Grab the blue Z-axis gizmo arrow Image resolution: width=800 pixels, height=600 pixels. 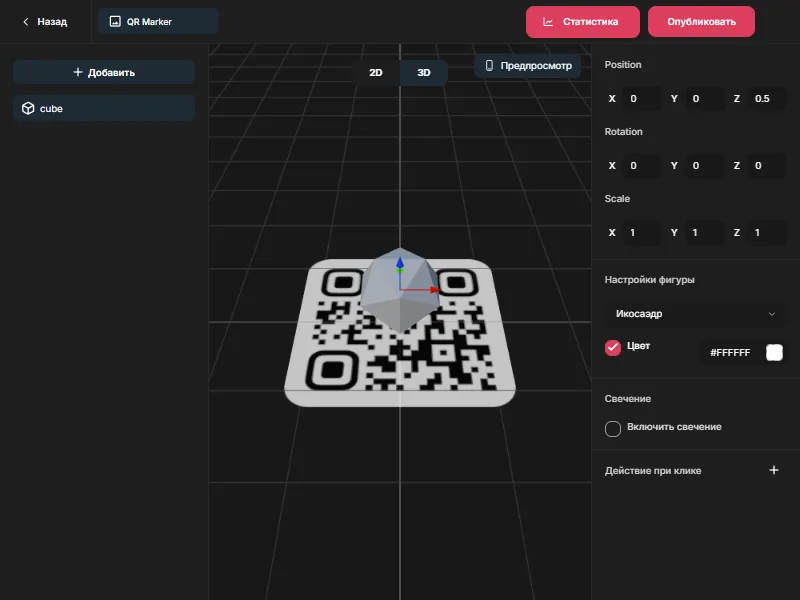pyautogui.click(x=399, y=264)
